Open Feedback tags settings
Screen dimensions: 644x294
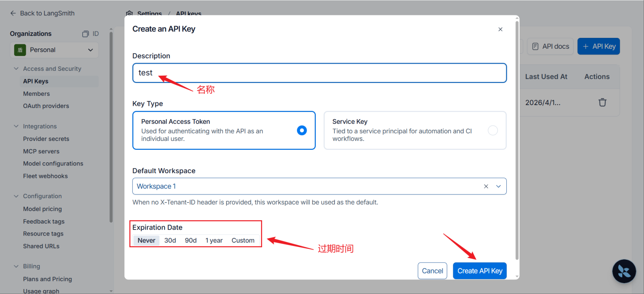click(x=44, y=222)
